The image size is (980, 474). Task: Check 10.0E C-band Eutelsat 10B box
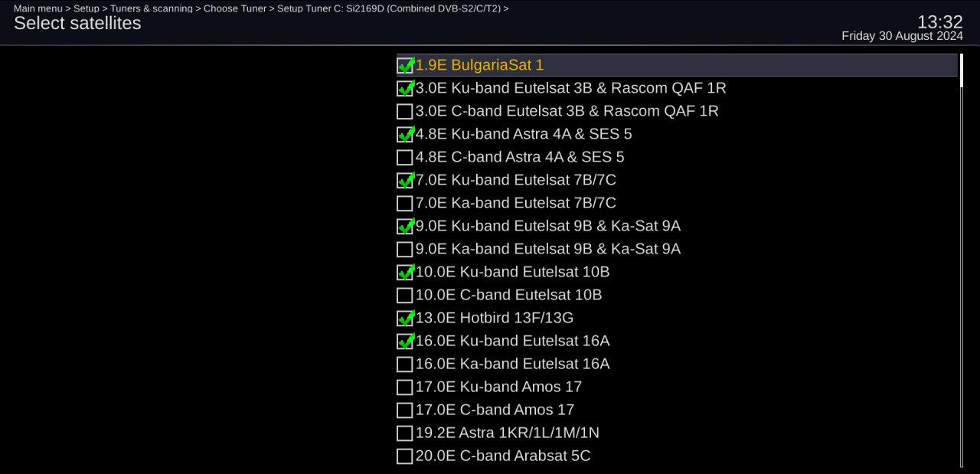point(405,296)
